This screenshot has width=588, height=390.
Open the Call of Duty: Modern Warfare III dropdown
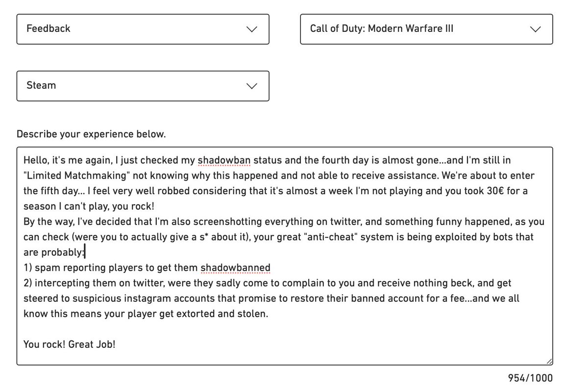(x=426, y=29)
